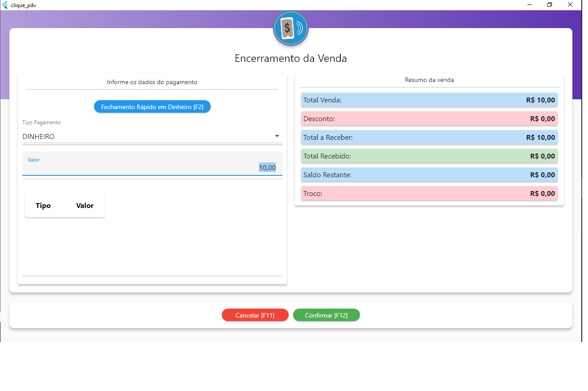
Task: Expand the Tipo Pagamento dropdown arrow
Action: [277, 136]
